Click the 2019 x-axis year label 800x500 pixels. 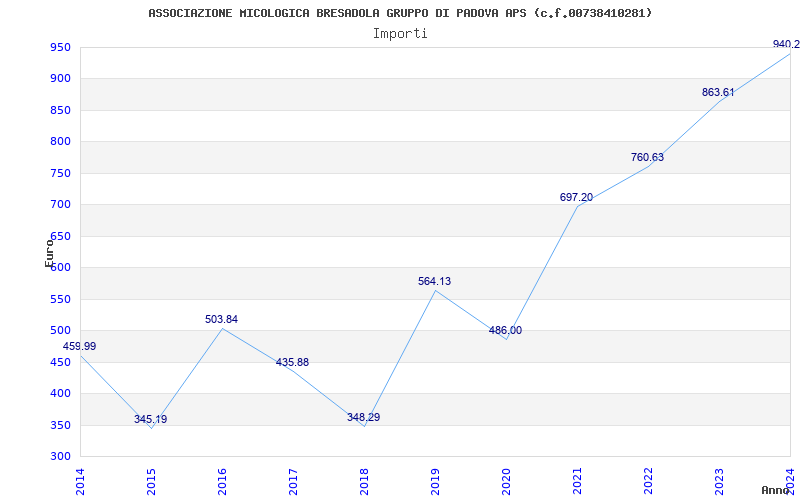(x=435, y=481)
